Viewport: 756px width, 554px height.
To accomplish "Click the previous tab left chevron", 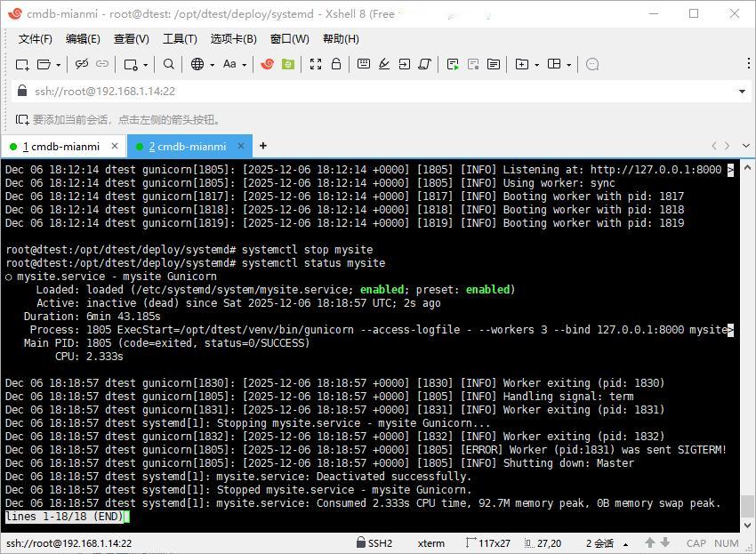I will (x=714, y=146).
